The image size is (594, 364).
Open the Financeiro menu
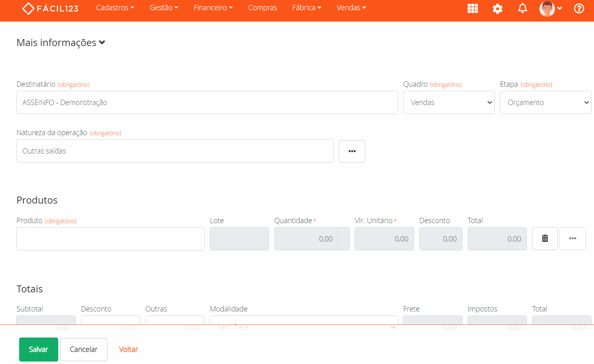coord(213,8)
